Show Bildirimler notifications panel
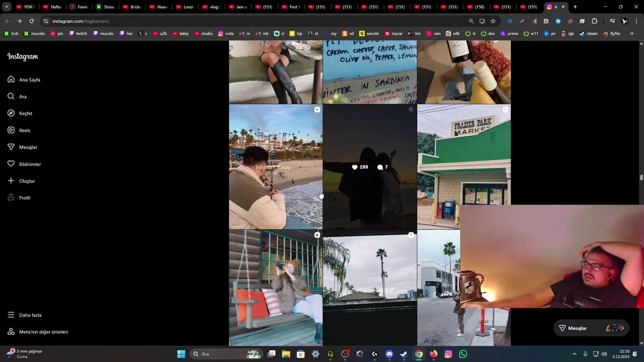The height and width of the screenshot is (362, 644). [24, 164]
